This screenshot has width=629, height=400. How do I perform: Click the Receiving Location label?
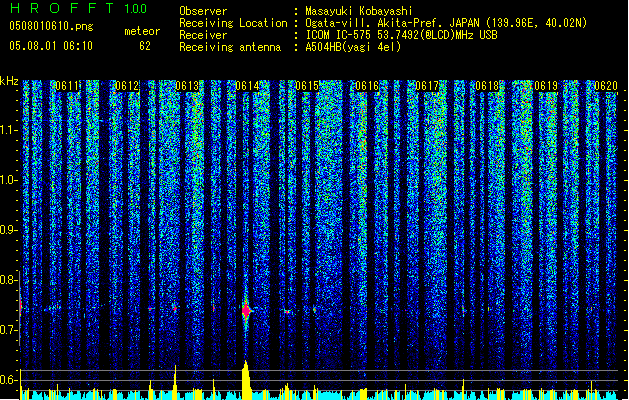233,23
